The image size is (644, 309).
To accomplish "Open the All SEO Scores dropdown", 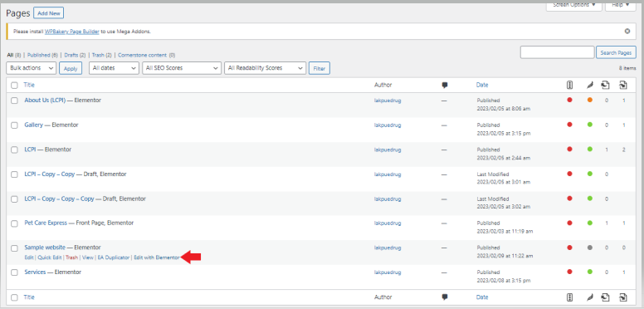I will click(182, 68).
